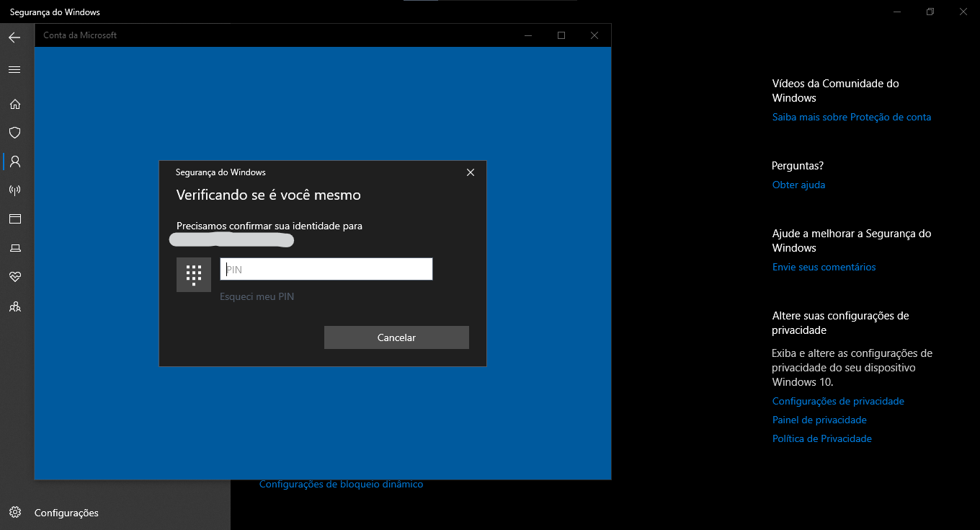Minimize the Segurança do Windows window
The image size is (980, 530).
(x=897, y=12)
